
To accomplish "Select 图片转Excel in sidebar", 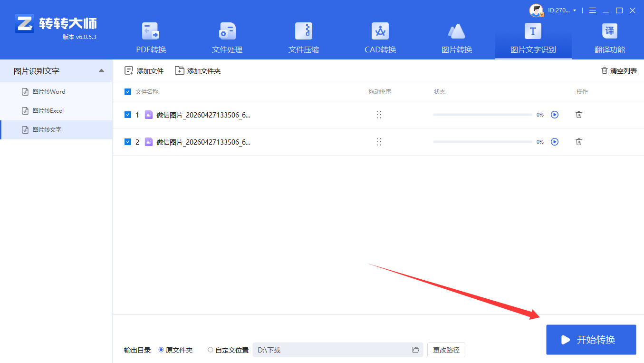I will [x=56, y=111].
